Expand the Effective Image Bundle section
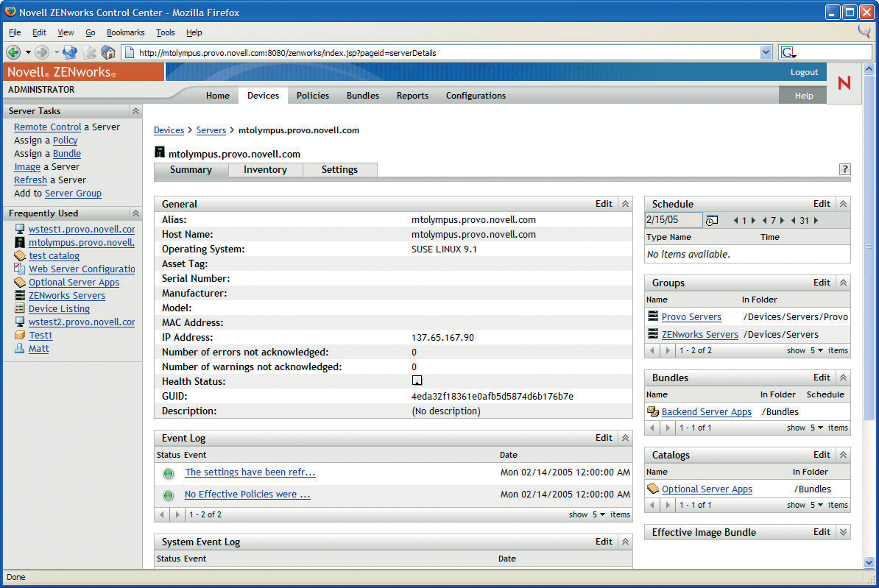This screenshot has height=588, width=879. 843,532
